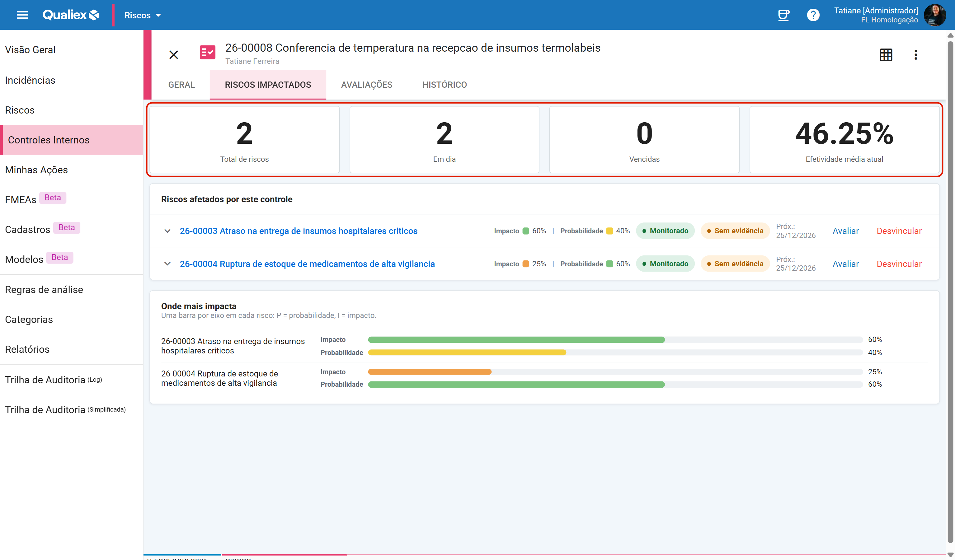955x560 pixels.
Task: Click the user profile avatar
Action: pyautogui.click(x=934, y=15)
